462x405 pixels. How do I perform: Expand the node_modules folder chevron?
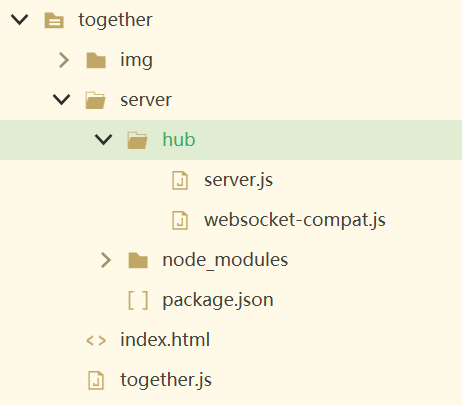pos(106,260)
